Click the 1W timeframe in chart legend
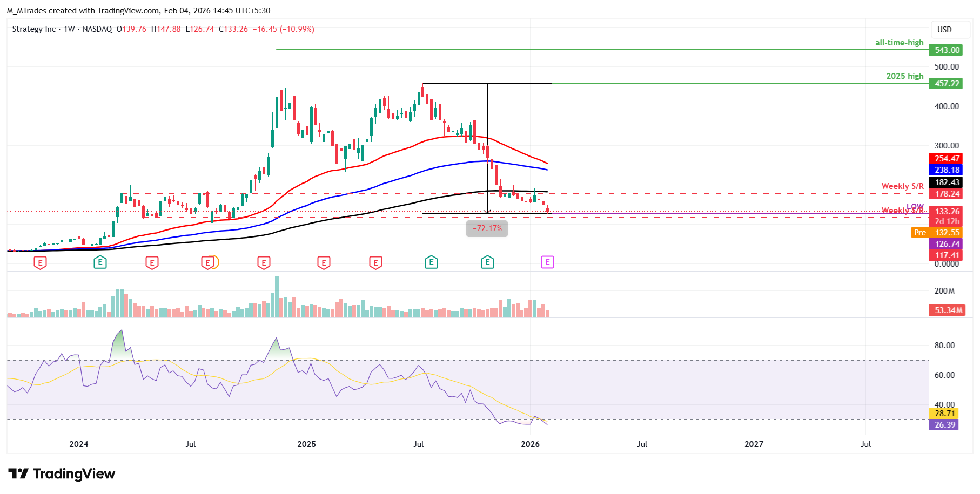980x494 pixels. 69,29
